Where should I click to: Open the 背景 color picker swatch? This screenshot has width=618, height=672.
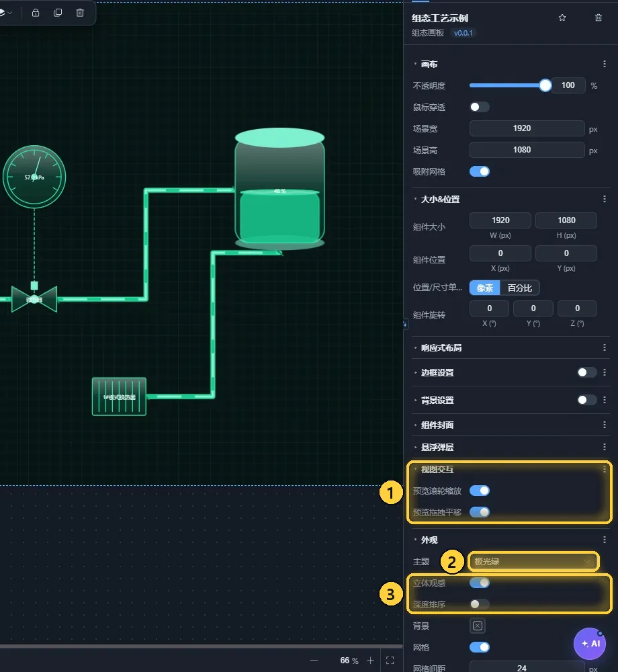(x=478, y=626)
